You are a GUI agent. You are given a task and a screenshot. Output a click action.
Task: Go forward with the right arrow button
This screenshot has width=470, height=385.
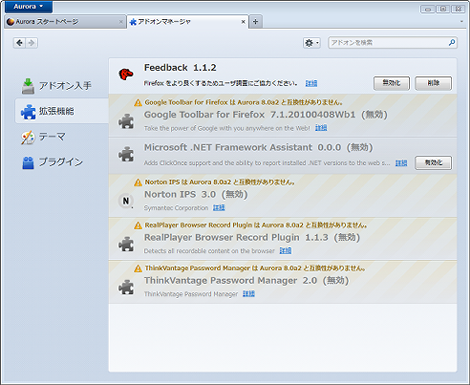(32, 43)
